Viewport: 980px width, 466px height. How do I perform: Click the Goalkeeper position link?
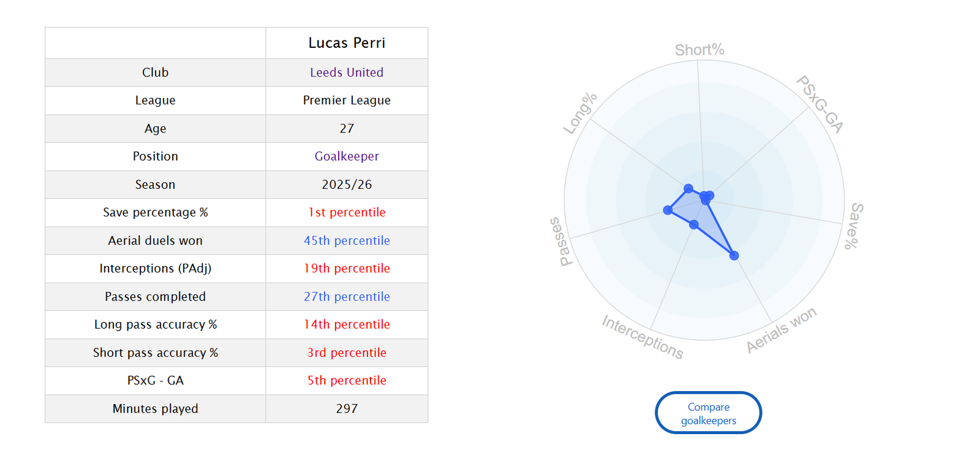pos(347,156)
